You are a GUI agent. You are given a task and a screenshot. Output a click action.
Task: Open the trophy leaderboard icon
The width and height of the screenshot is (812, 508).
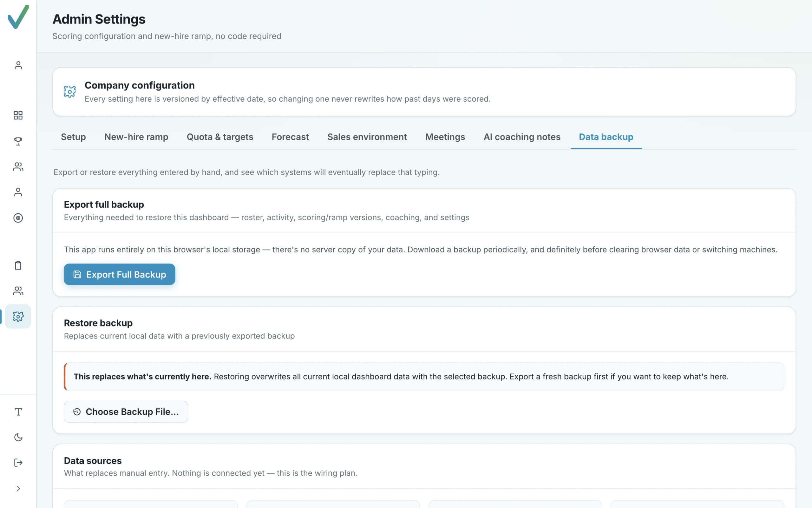click(x=18, y=141)
